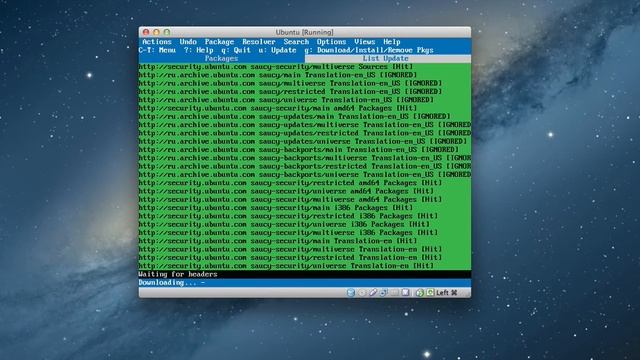Click the optical disc icon in VirtualBox status bar
Image resolution: width=640 pixels, height=360 pixels.
pos(362,293)
